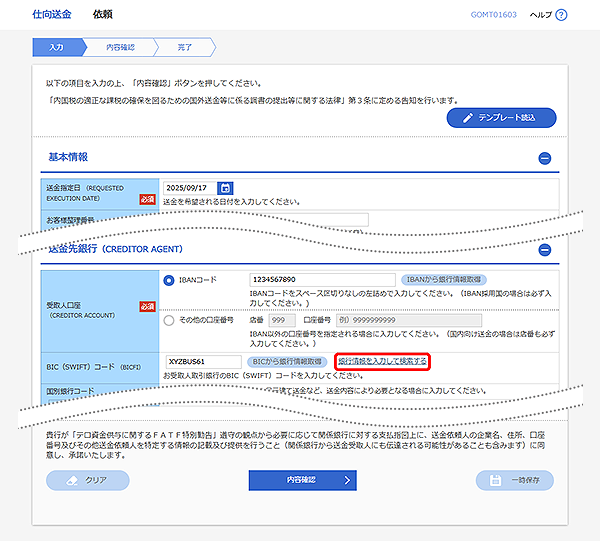Click the 内容確認 submit button

(302, 480)
